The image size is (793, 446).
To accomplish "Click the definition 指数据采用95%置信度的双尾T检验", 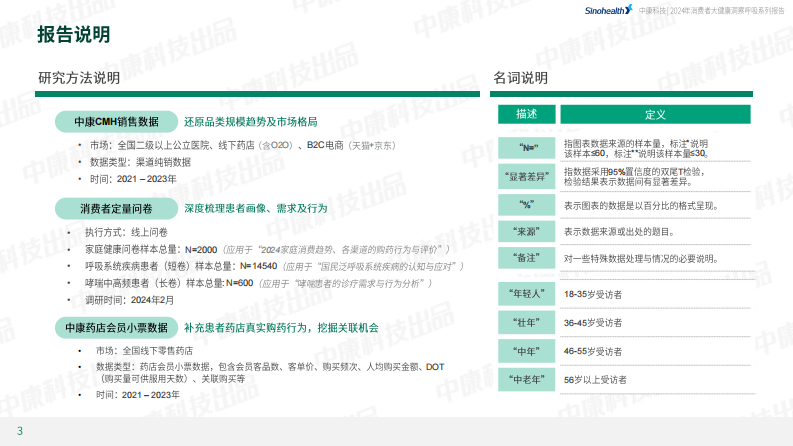I will (x=634, y=176).
